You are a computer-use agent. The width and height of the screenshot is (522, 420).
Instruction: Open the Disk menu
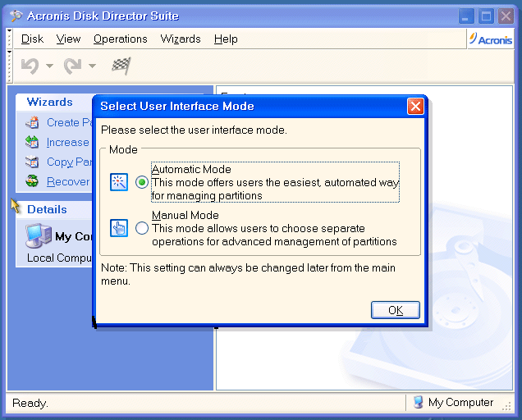tap(32, 39)
